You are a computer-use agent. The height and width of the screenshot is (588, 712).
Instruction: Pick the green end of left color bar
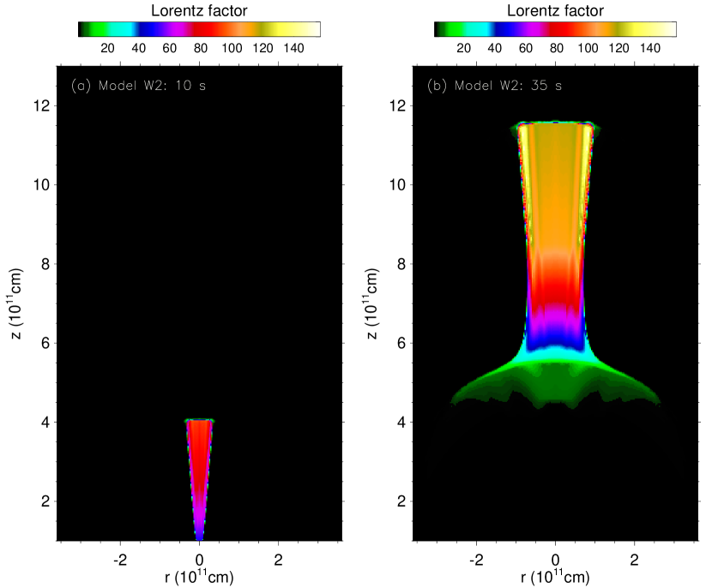point(94,29)
